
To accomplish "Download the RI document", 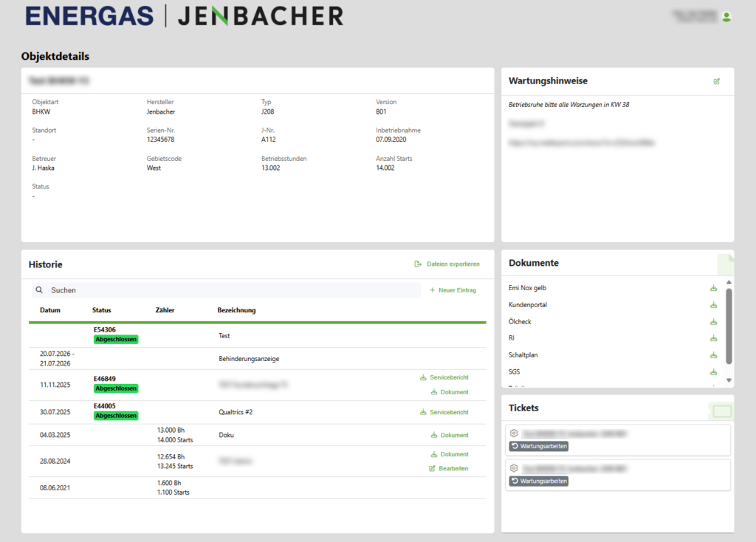I will (714, 338).
